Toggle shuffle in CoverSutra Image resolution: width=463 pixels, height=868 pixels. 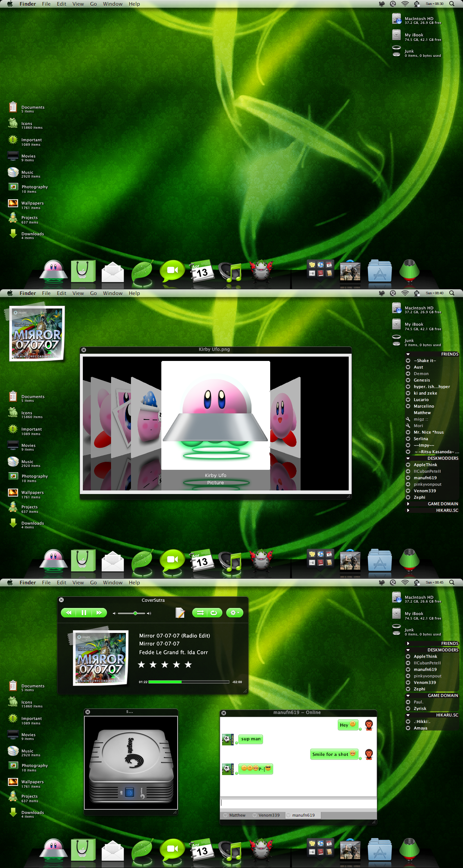tap(200, 613)
